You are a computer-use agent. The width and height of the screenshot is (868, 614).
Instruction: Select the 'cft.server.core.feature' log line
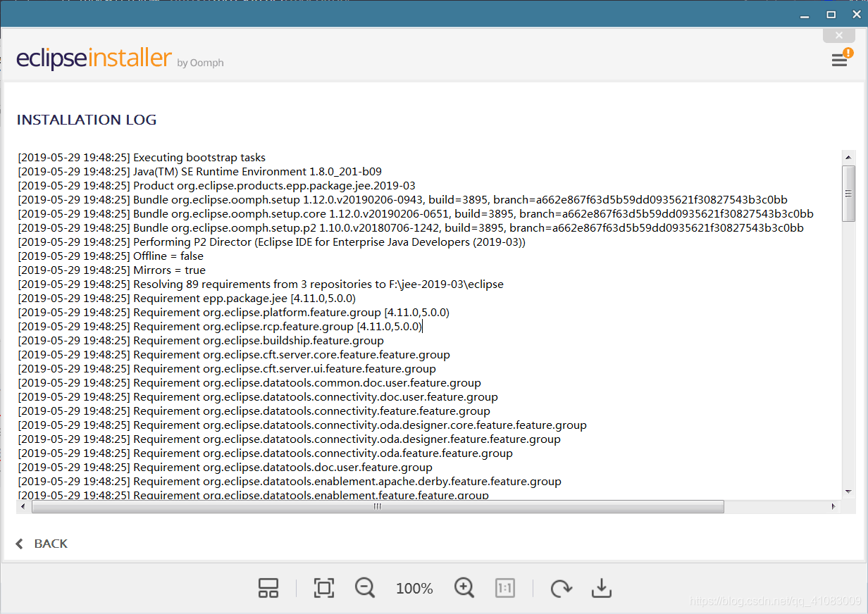[234, 355]
